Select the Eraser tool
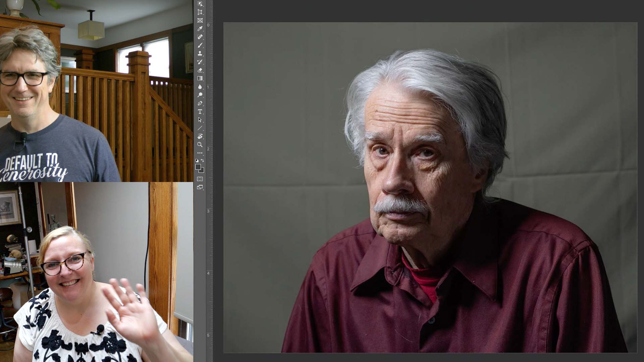The height and width of the screenshot is (362, 644). click(200, 70)
